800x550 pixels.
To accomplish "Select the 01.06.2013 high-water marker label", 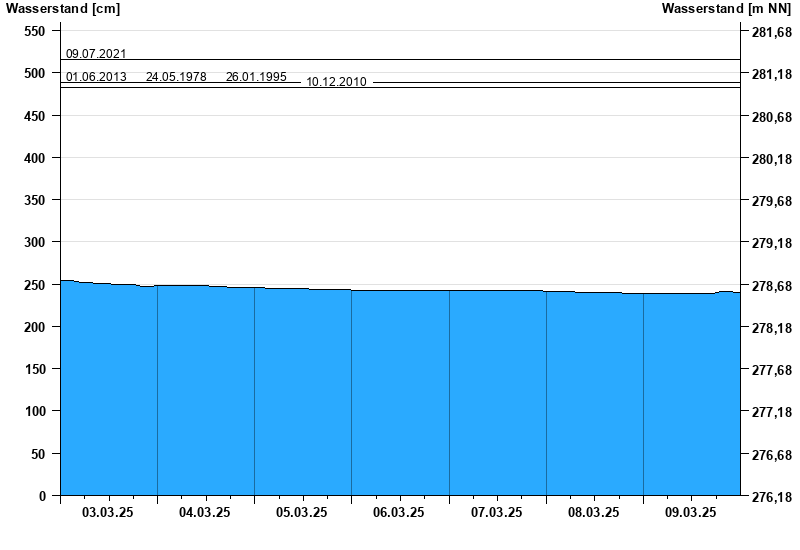I will click(96, 77).
